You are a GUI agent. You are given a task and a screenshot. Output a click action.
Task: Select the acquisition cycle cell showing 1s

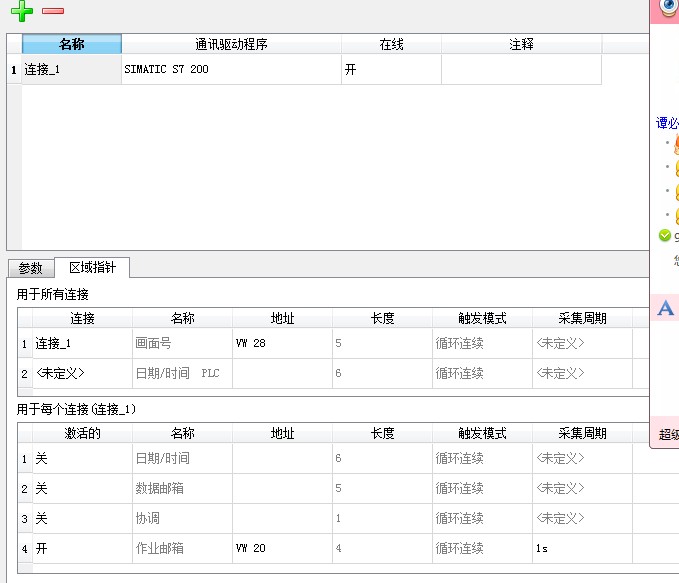pyautogui.click(x=582, y=549)
